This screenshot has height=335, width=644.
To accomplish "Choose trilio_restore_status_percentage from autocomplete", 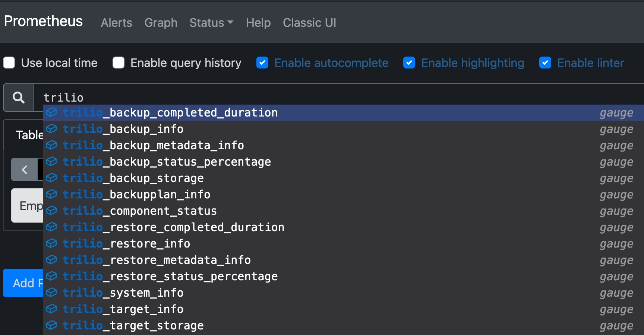I will pyautogui.click(x=170, y=277).
